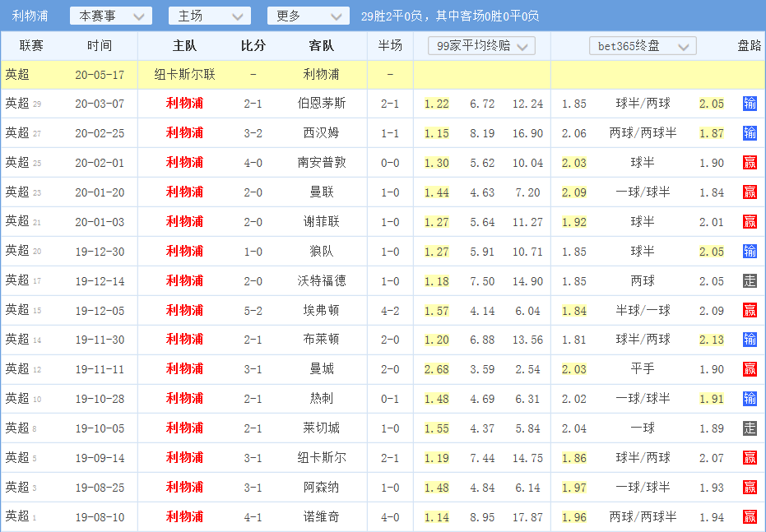Open 南安普敦 away team link
The width and height of the screenshot is (766, 532).
tap(322, 163)
